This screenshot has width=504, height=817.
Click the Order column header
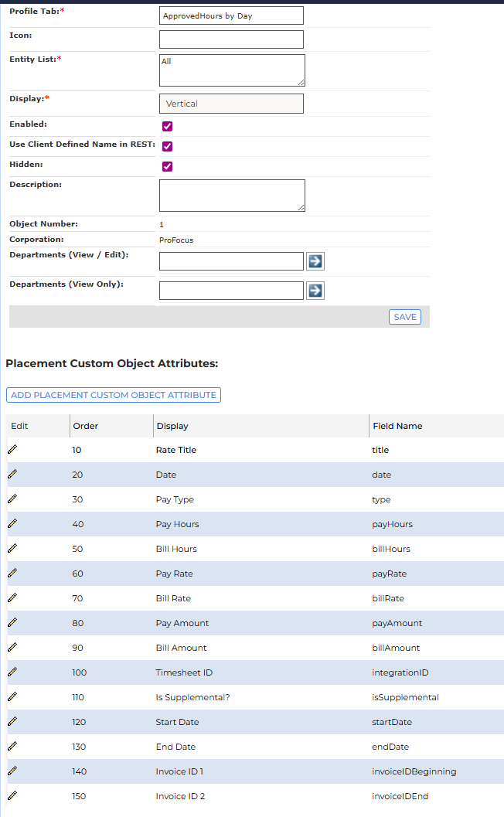tap(86, 426)
